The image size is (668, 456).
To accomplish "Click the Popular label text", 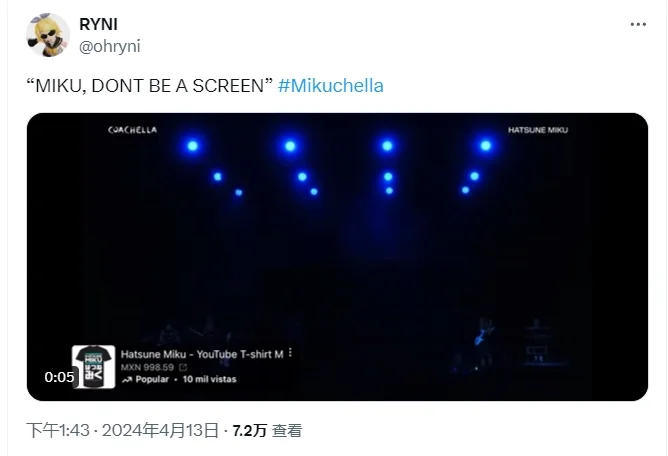I will point(152,379).
